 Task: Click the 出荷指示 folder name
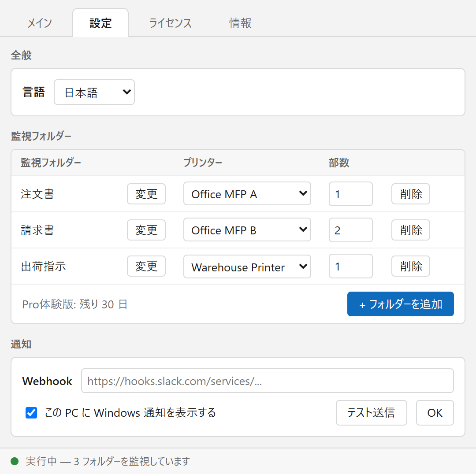pos(43,267)
